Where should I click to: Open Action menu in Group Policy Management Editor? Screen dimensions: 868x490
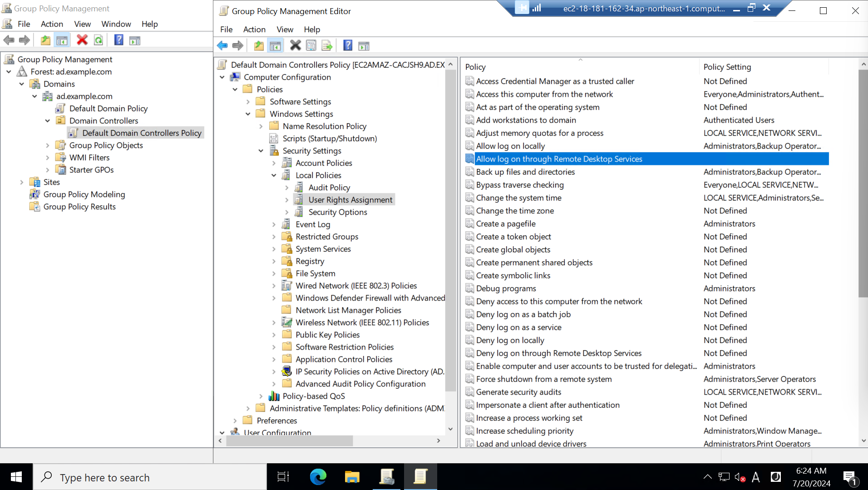tap(254, 30)
